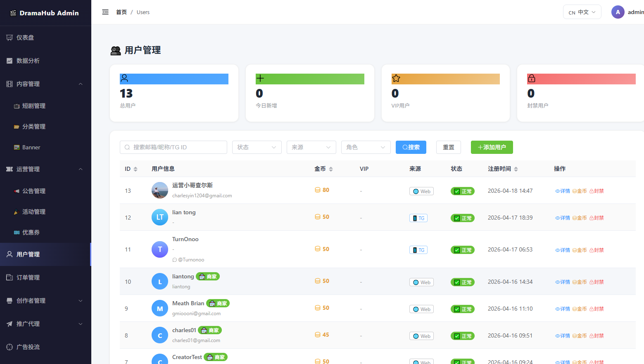Click the blue 搜索 button
This screenshot has height=364, width=644.
(x=411, y=147)
